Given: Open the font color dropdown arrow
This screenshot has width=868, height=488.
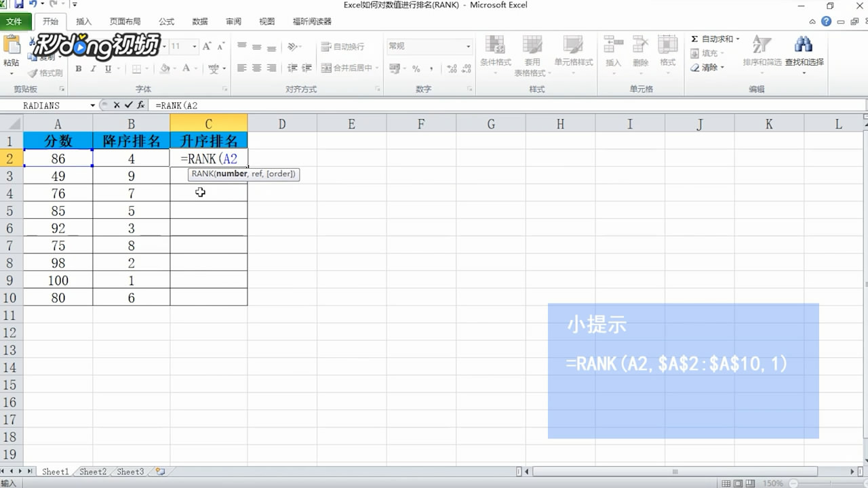Looking at the screenshot, I should tap(195, 68).
